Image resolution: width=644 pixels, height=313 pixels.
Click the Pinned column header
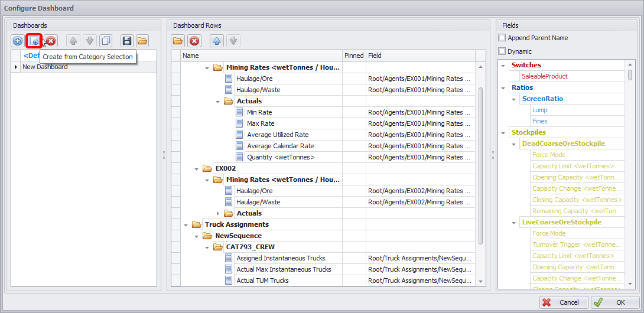coord(354,56)
